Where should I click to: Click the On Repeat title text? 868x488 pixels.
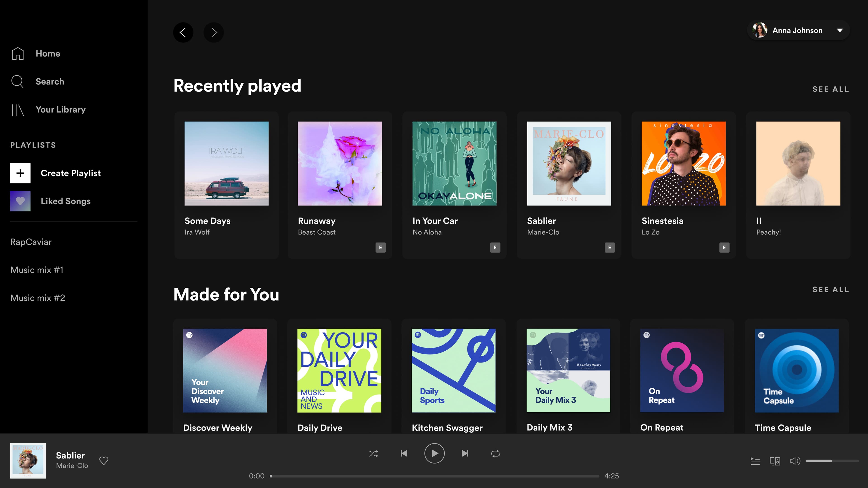[662, 428]
